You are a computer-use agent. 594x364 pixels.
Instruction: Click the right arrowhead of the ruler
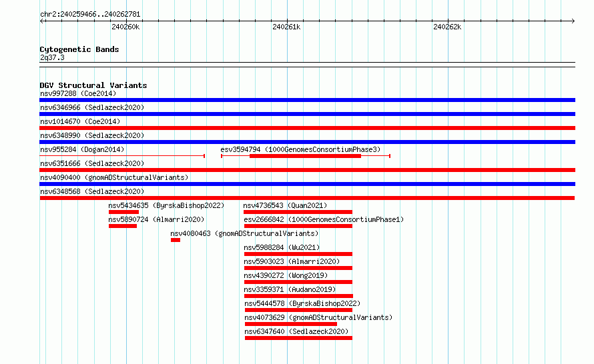pos(573,21)
